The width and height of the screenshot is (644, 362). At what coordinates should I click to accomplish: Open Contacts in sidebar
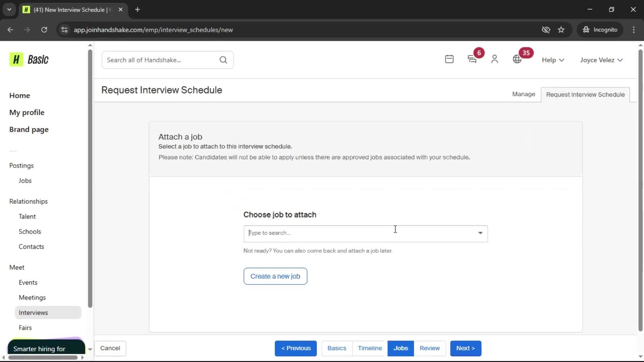pyautogui.click(x=31, y=247)
